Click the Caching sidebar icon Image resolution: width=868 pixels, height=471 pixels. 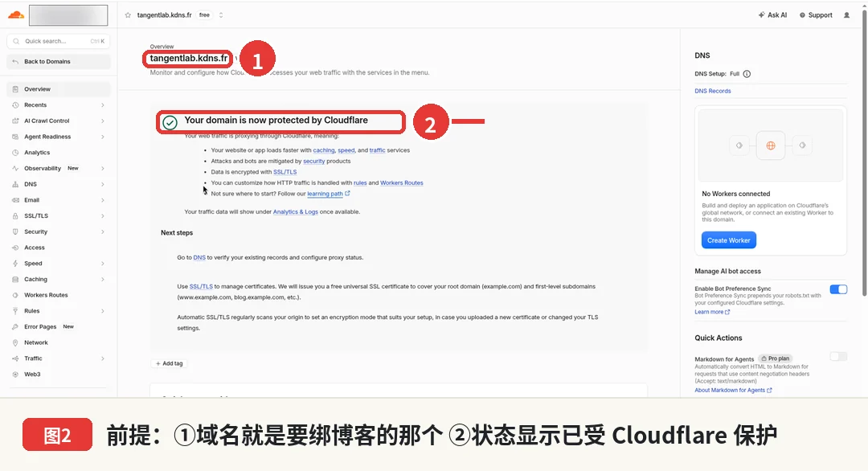[x=15, y=280]
